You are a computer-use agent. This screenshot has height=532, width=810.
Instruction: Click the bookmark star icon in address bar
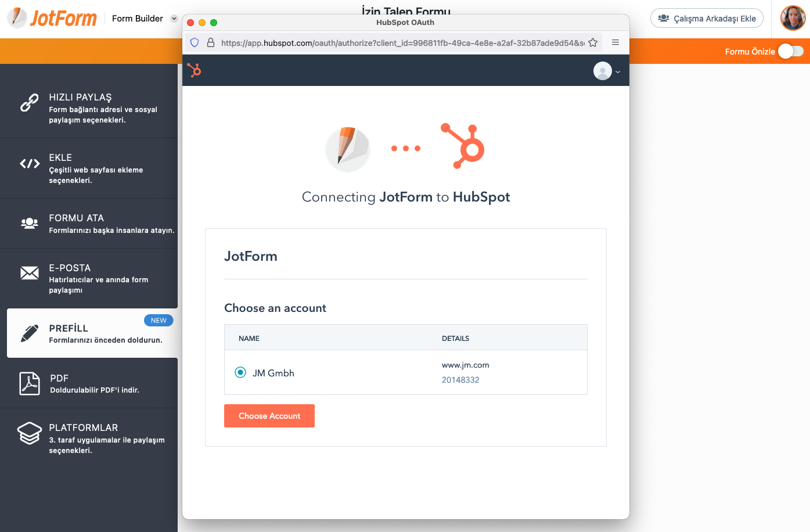click(593, 42)
